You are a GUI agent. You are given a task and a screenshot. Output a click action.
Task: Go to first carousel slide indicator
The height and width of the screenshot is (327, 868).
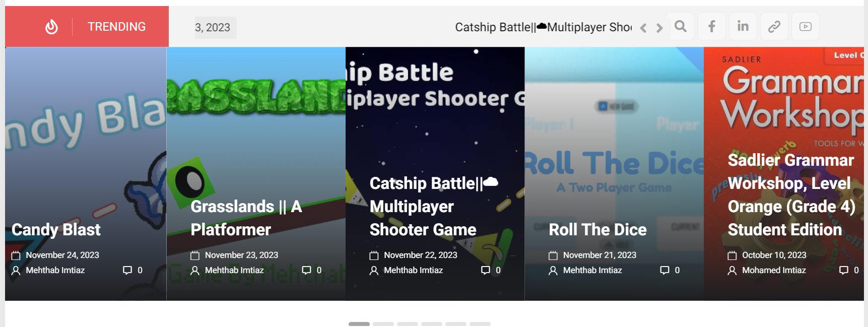pyautogui.click(x=359, y=324)
